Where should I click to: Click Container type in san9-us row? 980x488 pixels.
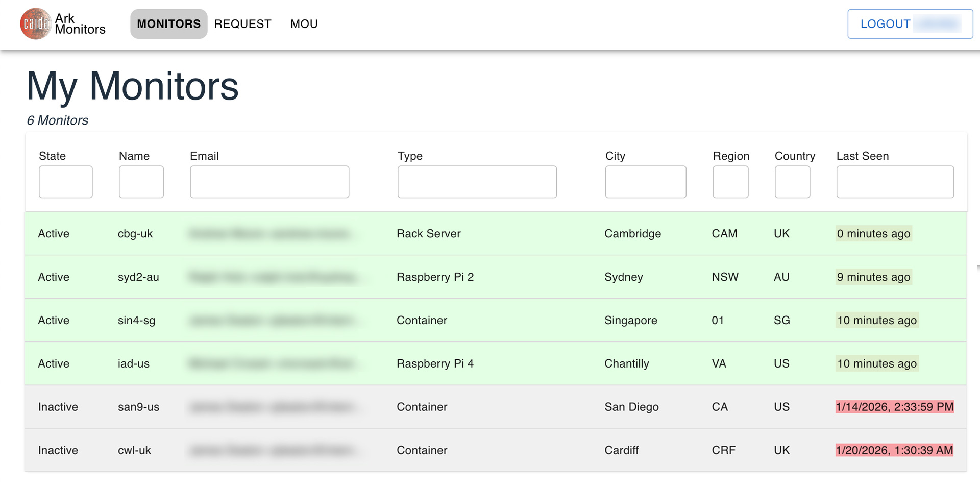pyautogui.click(x=422, y=407)
